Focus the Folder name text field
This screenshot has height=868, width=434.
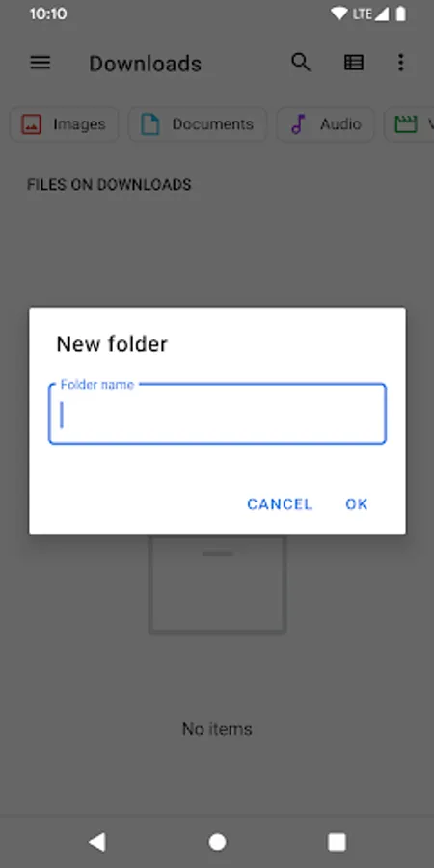click(x=217, y=414)
